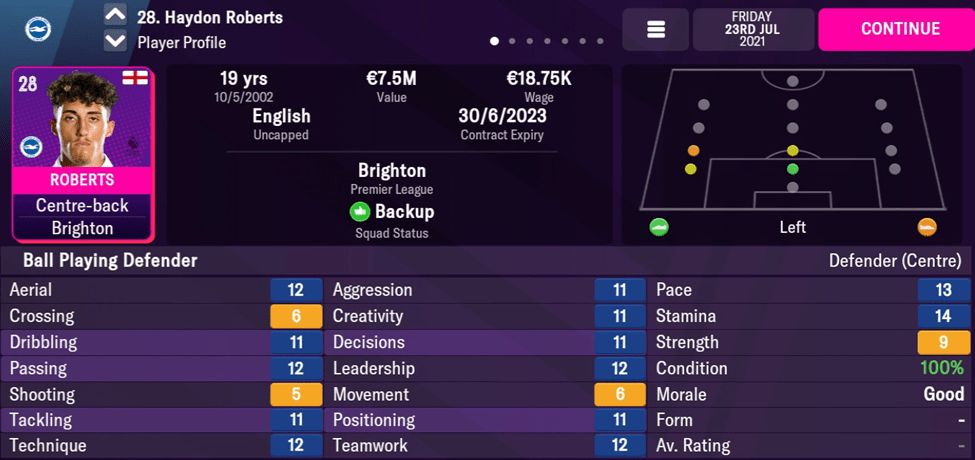The image size is (975, 460).
Task: Open the hamburger menu icon
Action: coord(656,30)
